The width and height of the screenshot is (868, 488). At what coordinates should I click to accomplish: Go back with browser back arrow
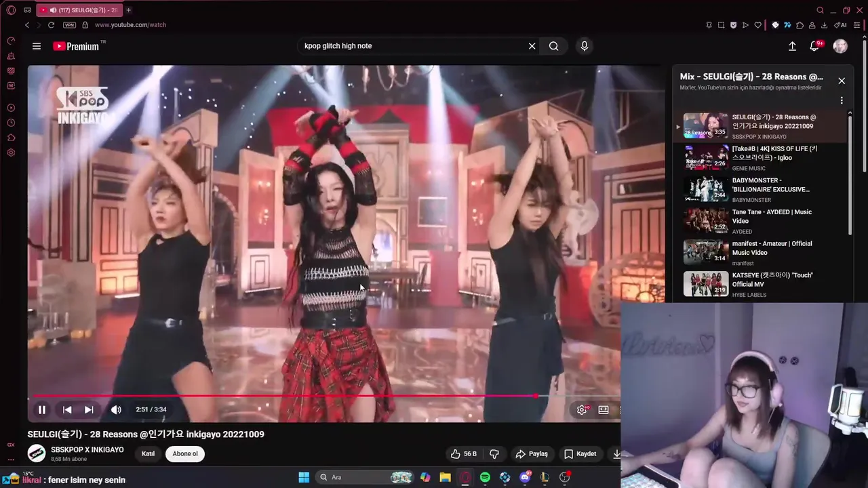[x=27, y=25]
